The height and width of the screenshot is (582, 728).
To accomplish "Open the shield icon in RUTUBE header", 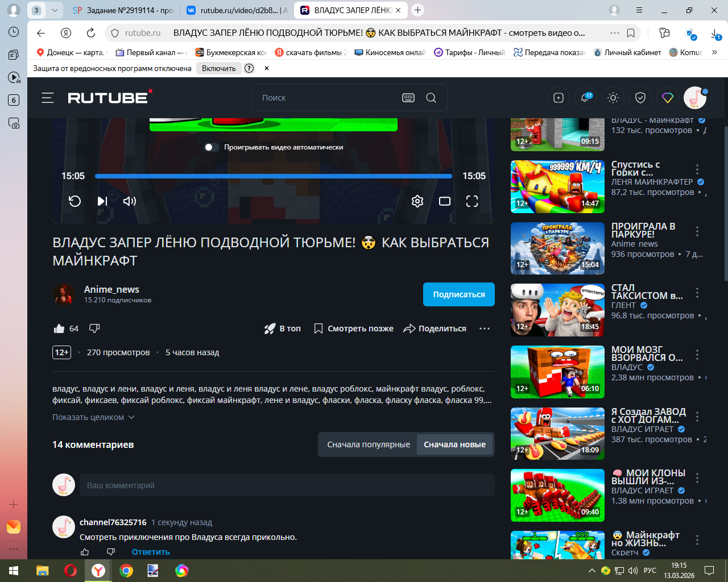I will point(640,98).
